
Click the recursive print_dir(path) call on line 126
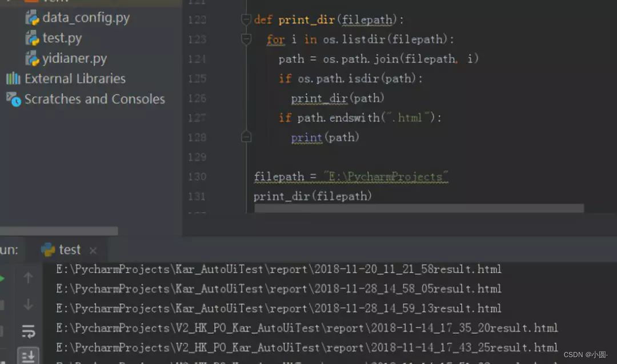pyautogui.click(x=338, y=98)
